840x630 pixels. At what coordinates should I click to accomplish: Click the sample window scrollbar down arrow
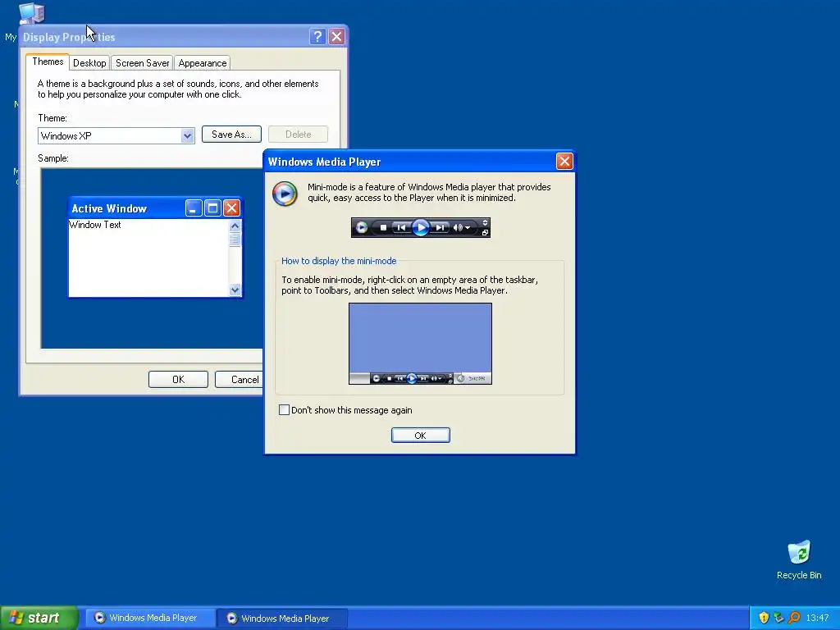coord(235,290)
